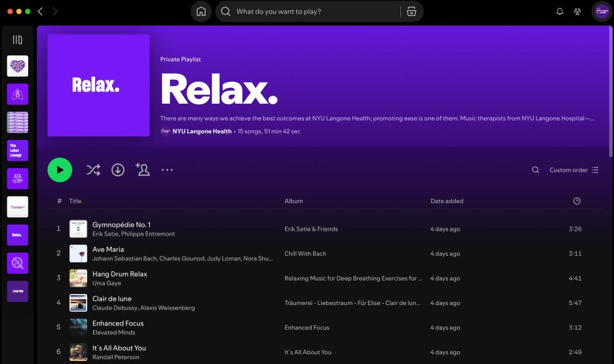Toggle shuffle for the playlist
This screenshot has width=614, height=364.
(93, 170)
